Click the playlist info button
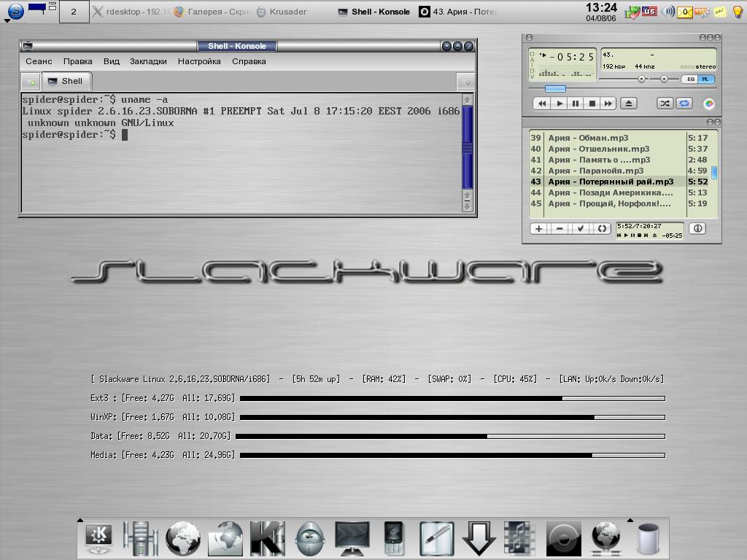Viewport: 747px width, 560px height. point(697,228)
